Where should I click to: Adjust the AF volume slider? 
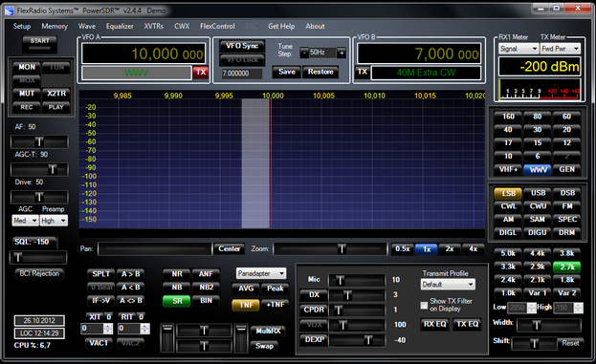click(39, 142)
